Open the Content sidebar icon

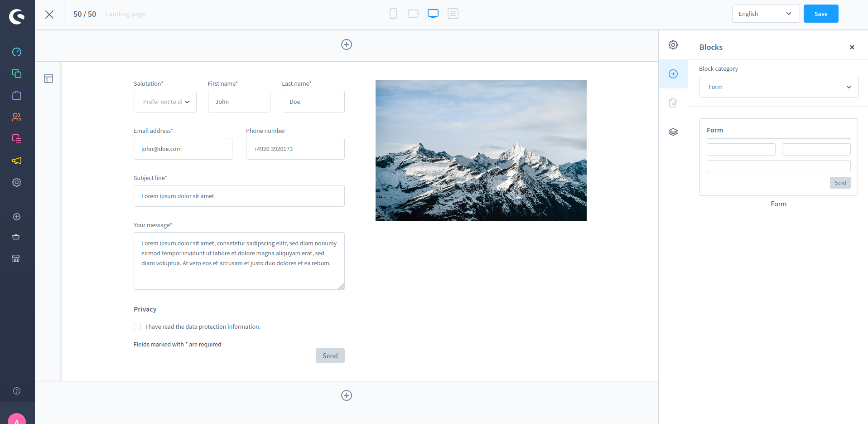click(x=17, y=139)
